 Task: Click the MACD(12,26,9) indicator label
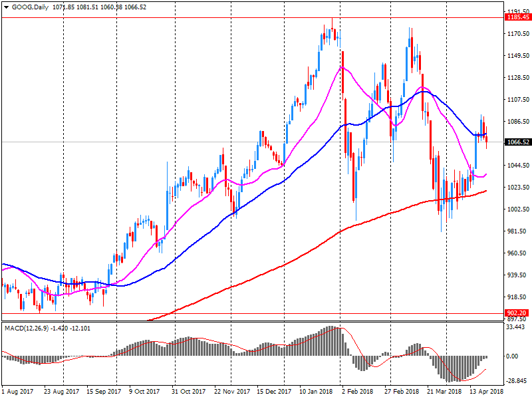(27, 328)
